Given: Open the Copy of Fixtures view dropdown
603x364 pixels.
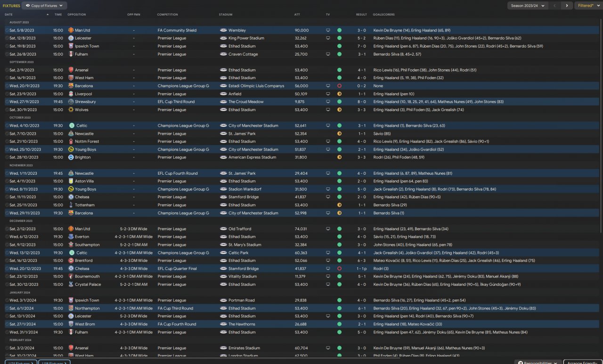Looking at the screenshot, I should pyautogui.click(x=45, y=6).
